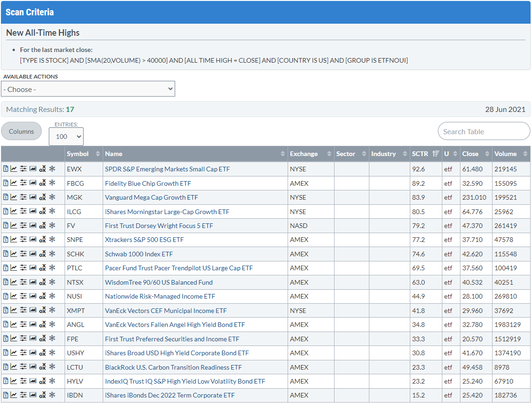Open Point & Figure icon for MGK

point(42,197)
